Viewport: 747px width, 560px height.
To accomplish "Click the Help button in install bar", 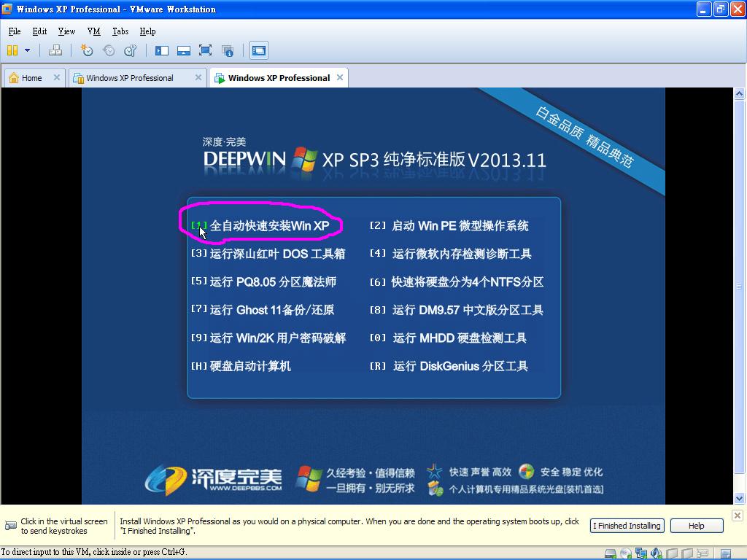I will tap(697, 526).
